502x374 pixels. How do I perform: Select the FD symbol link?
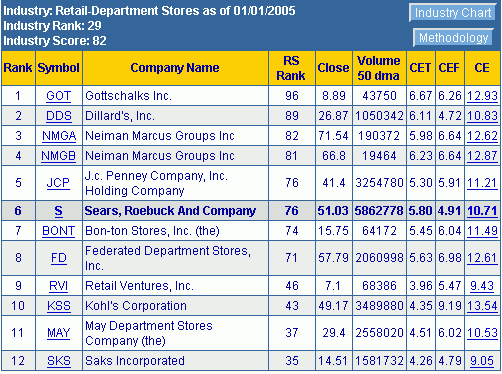coord(59,258)
